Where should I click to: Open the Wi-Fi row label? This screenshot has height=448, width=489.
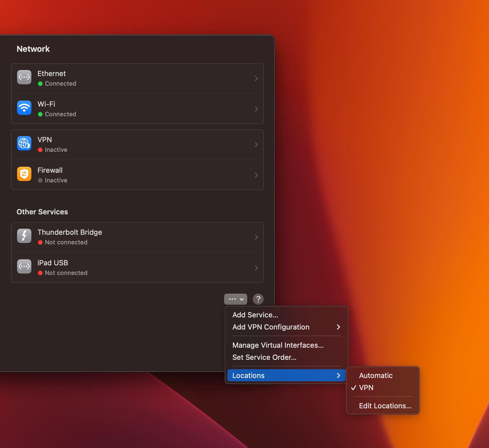[46, 104]
